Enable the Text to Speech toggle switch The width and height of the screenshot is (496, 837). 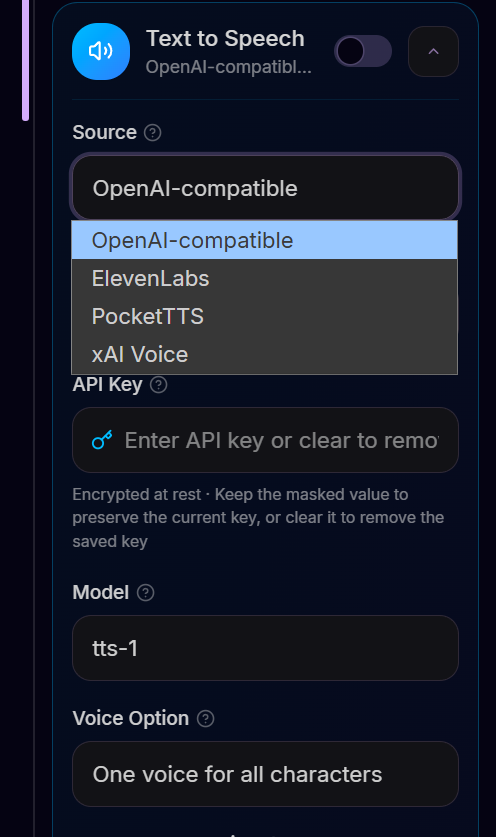(x=363, y=51)
